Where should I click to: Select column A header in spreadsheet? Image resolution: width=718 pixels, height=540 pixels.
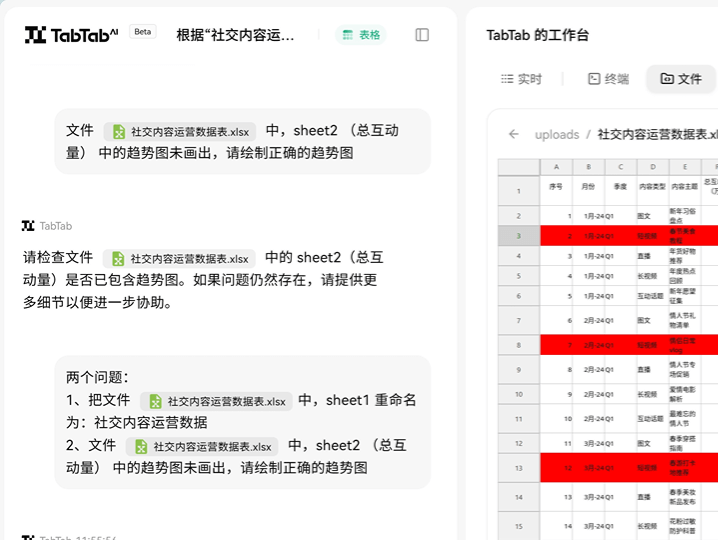556,167
